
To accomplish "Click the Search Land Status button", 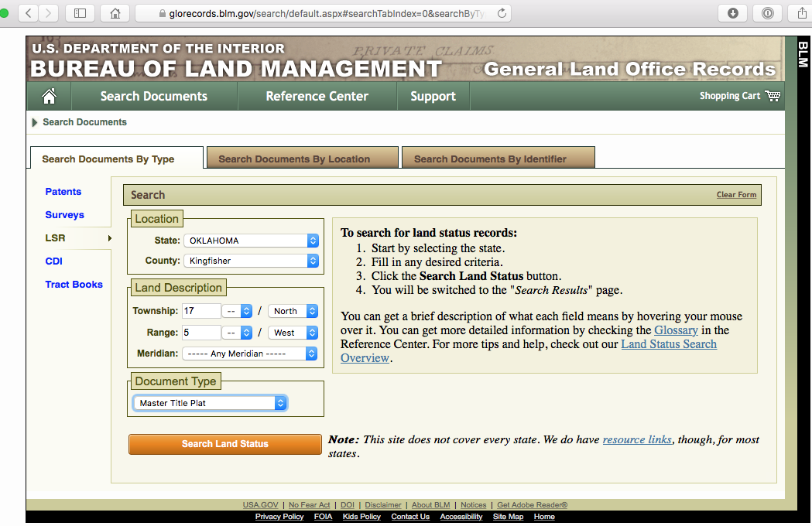I will tap(224, 444).
